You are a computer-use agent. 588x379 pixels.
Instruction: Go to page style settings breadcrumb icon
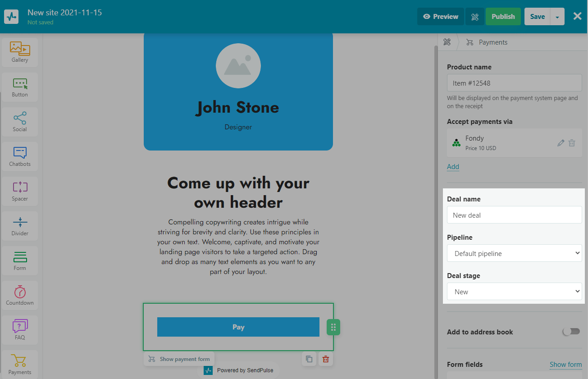point(447,42)
